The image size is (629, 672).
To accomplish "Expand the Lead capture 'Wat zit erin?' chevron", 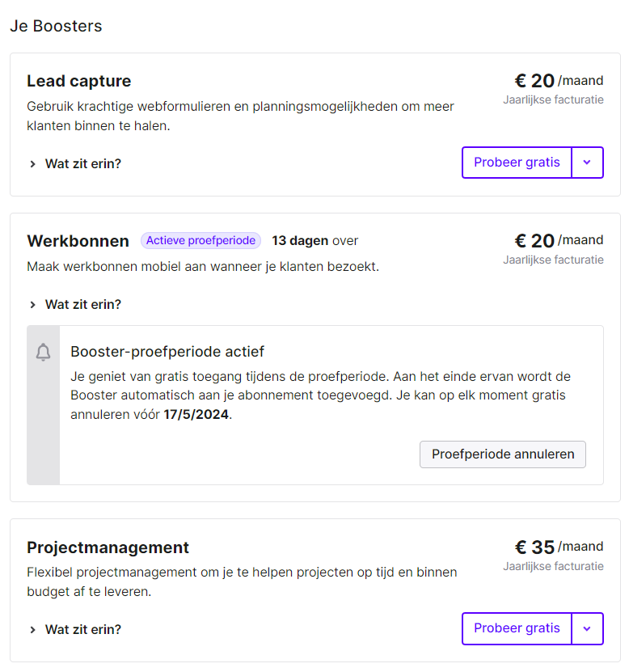I will click(x=32, y=163).
